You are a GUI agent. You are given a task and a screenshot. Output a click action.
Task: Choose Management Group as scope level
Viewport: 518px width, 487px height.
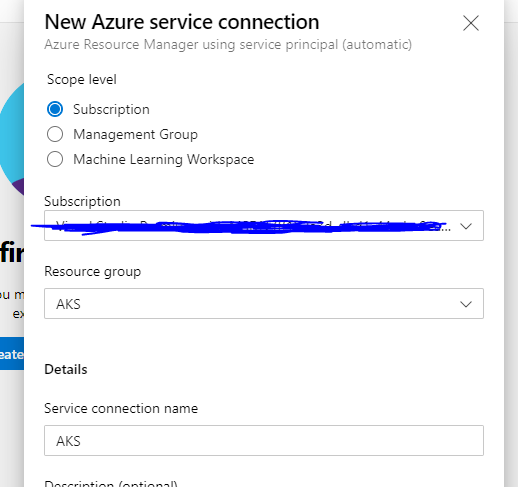pos(55,134)
